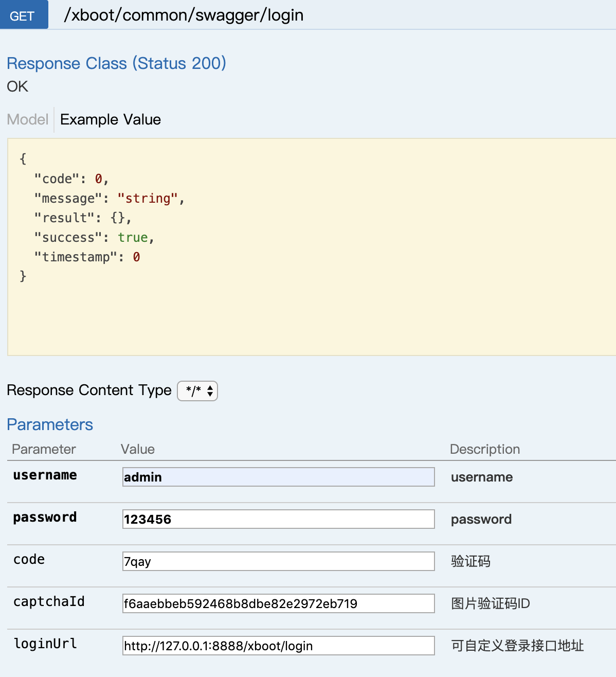The height and width of the screenshot is (677, 616).
Task: Click the Response Class (Status 200) heading
Action: (116, 63)
